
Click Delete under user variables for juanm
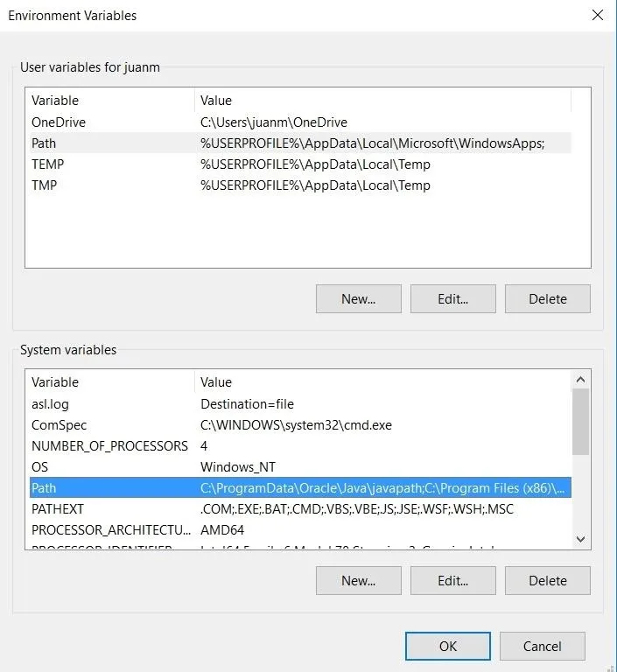548,298
